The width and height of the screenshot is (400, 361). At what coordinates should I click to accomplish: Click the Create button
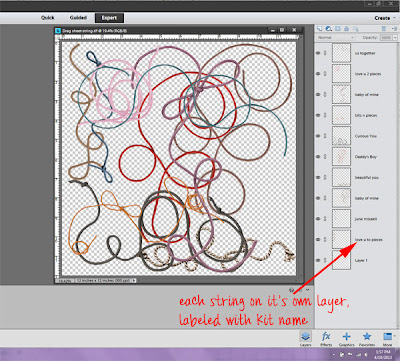[382, 18]
